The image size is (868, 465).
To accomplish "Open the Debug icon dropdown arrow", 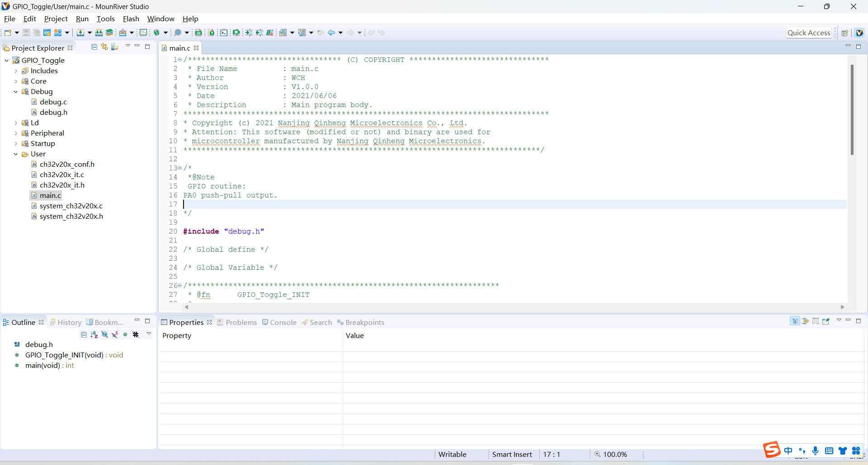I will (165, 33).
